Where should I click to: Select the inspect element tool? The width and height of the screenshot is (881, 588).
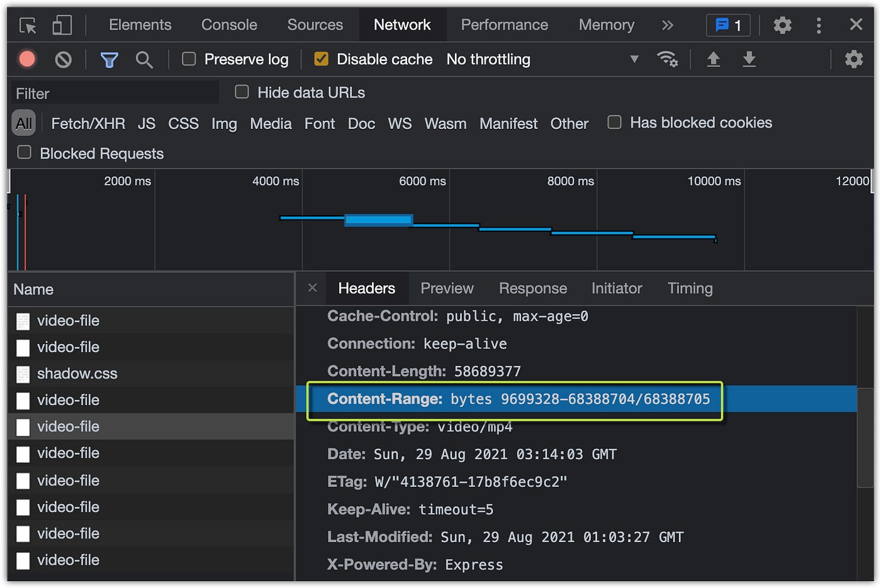tap(26, 25)
